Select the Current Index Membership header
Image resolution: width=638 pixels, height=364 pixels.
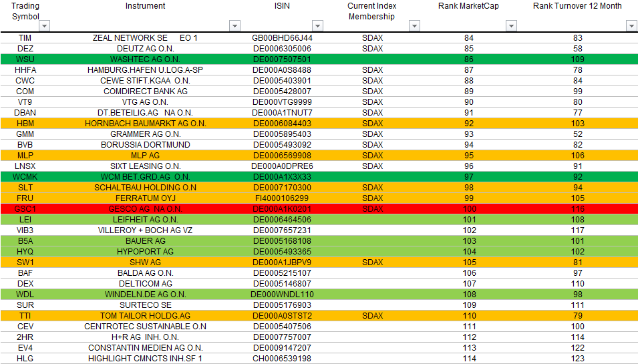tap(371, 11)
